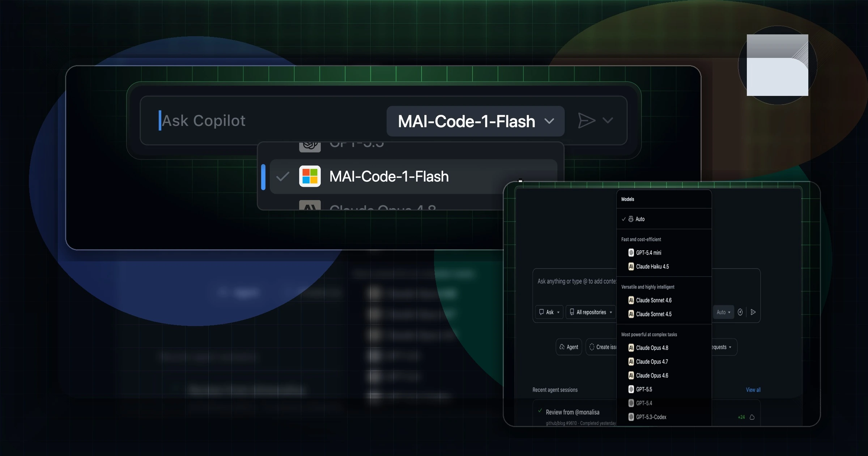Click the Anthropic icon beside Claude Opus 4.7
868x456 pixels.
click(x=631, y=362)
